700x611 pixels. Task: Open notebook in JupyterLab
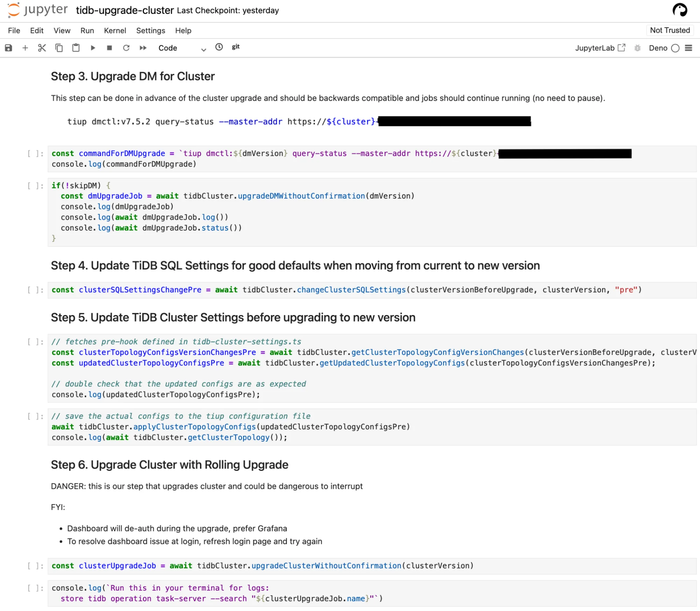pos(600,48)
